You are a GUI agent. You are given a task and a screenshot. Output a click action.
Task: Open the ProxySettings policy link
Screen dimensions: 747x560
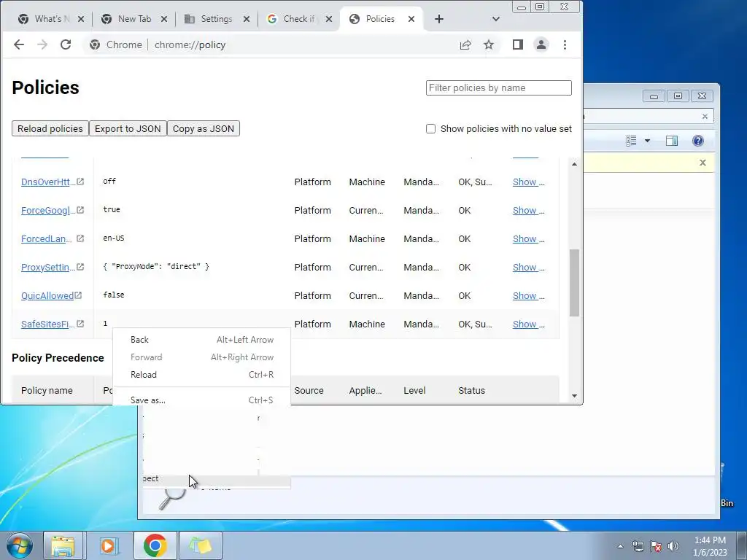point(47,267)
